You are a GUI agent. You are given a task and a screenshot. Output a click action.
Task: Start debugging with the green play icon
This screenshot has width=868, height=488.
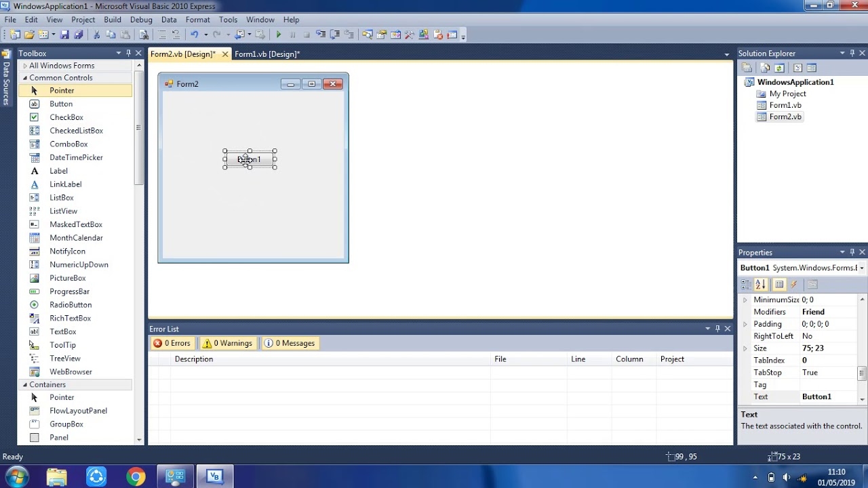pyautogui.click(x=279, y=35)
